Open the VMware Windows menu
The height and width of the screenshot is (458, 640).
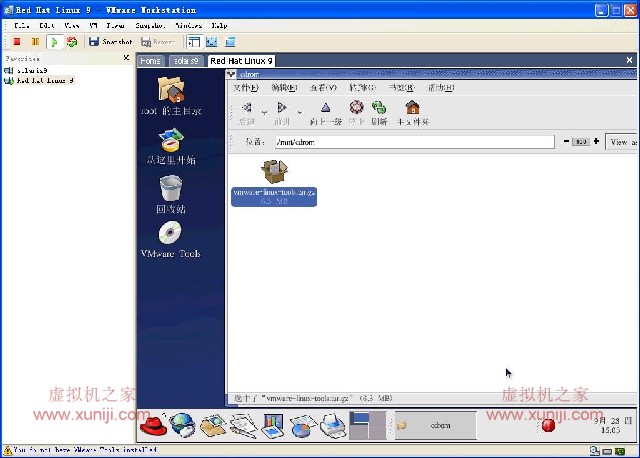click(189, 25)
